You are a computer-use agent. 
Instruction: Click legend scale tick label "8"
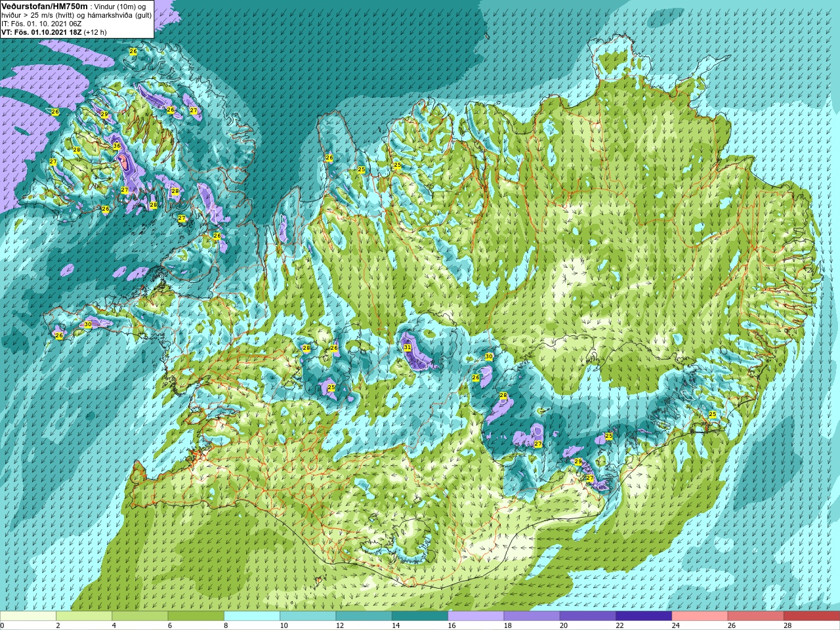coord(225,625)
